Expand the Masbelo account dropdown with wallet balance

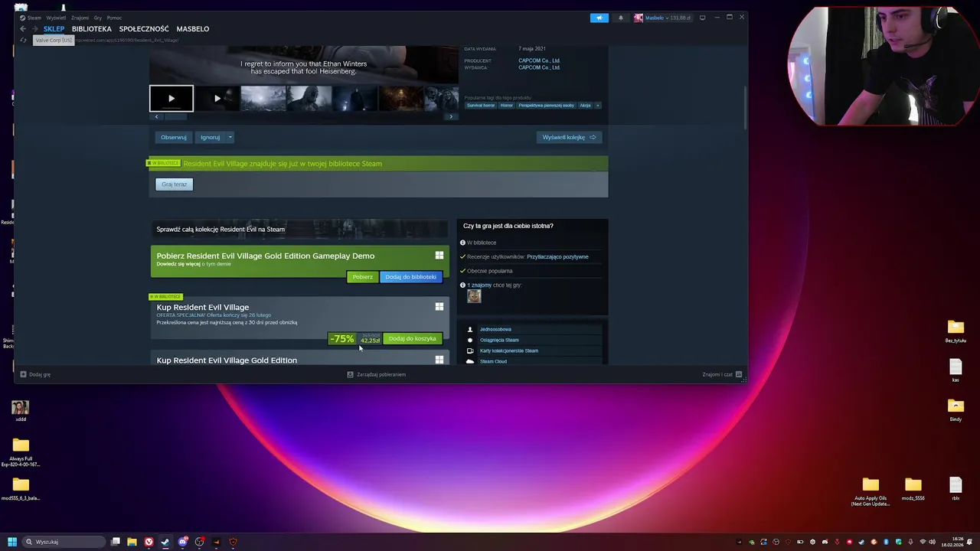pos(669,18)
